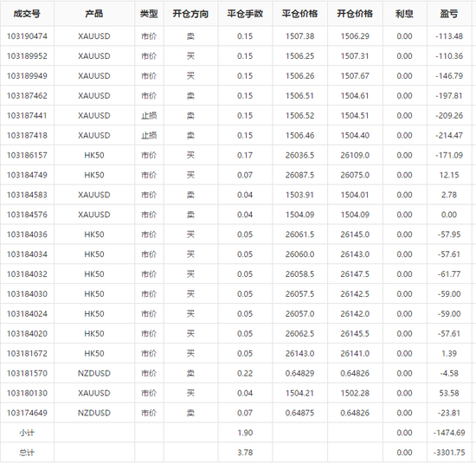Click the 类型 column header
This screenshot has height=463, width=476.
point(149,14)
